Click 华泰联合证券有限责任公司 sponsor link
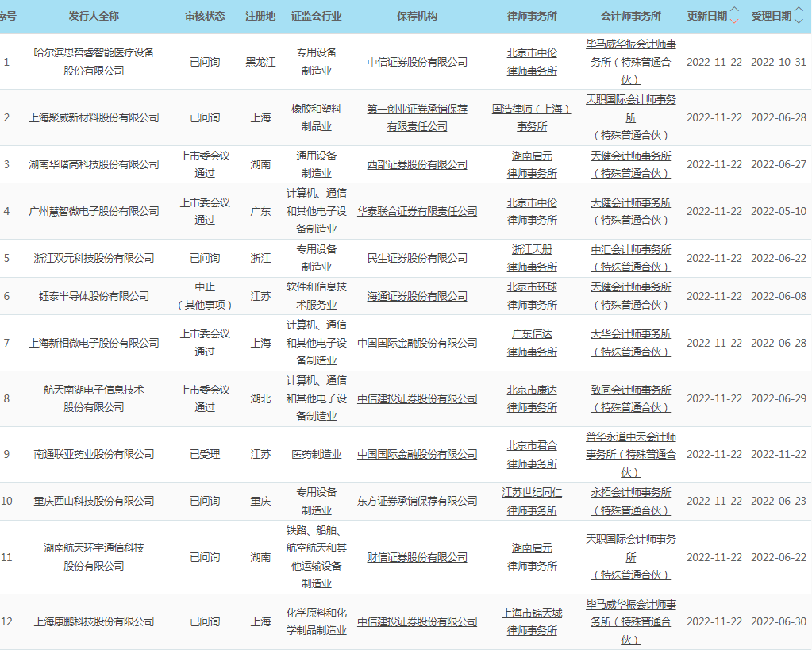Image resolution: width=812 pixels, height=650 pixels. 417,211
